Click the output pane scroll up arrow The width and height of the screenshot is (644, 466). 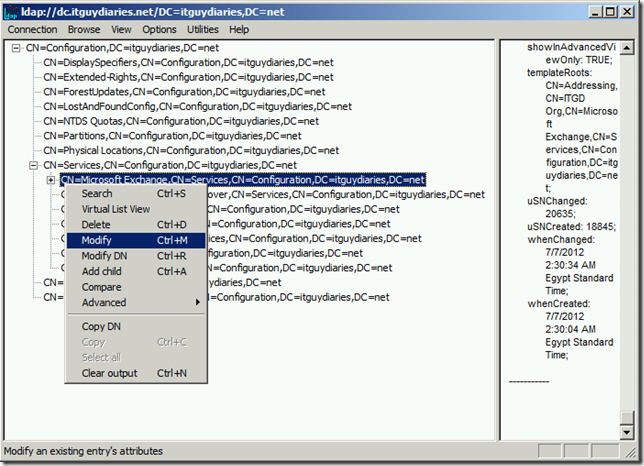[x=627, y=48]
